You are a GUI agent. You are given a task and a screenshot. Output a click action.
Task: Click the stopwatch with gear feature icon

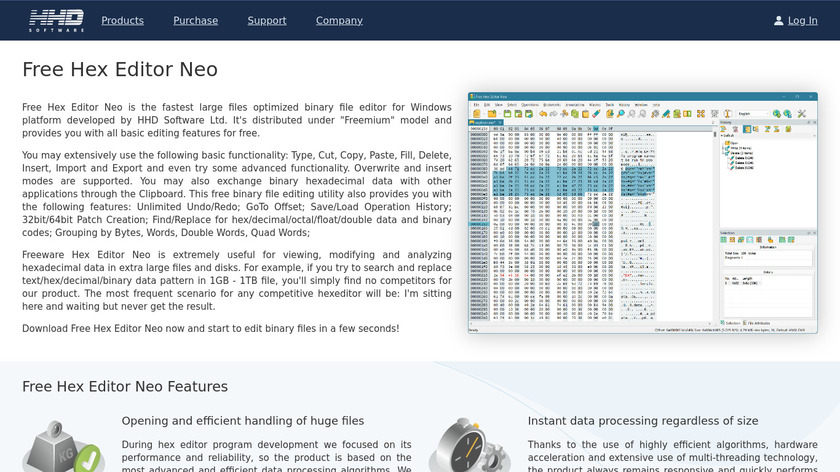coord(469,446)
